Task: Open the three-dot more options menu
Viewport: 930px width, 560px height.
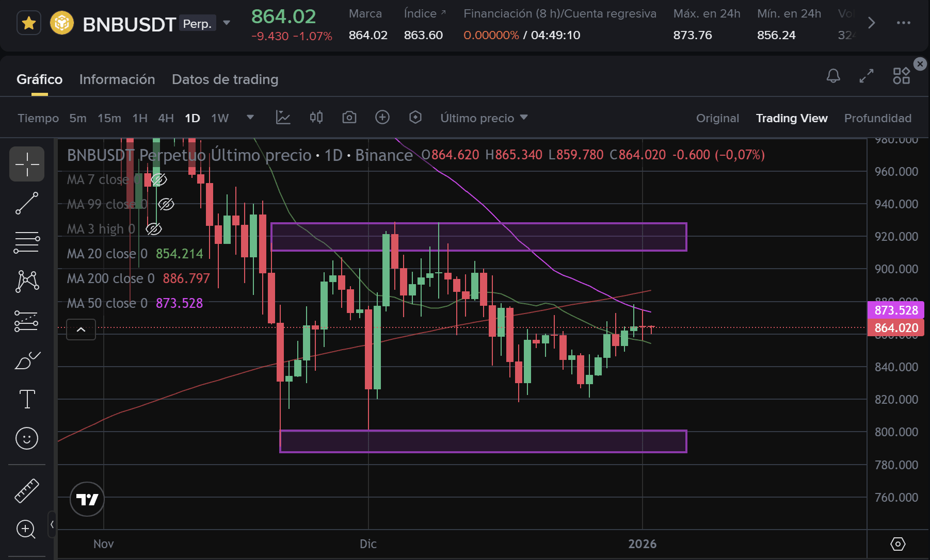Action: (x=904, y=23)
